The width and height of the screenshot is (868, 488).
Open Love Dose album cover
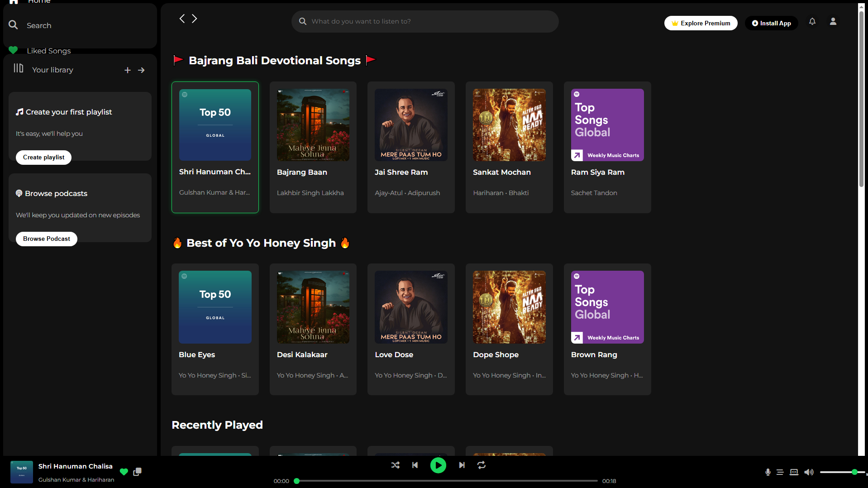point(411,307)
